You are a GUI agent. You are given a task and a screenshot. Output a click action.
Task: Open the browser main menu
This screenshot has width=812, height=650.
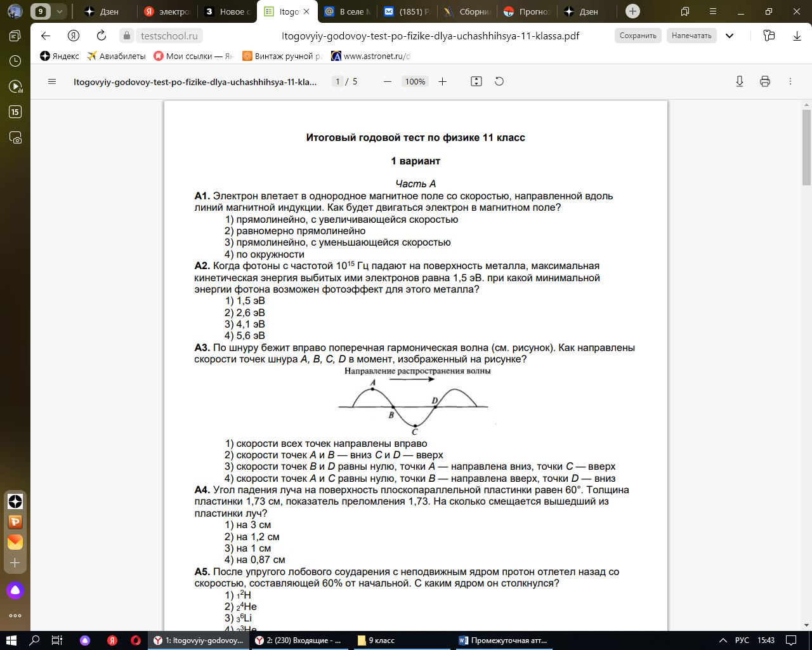(x=712, y=11)
